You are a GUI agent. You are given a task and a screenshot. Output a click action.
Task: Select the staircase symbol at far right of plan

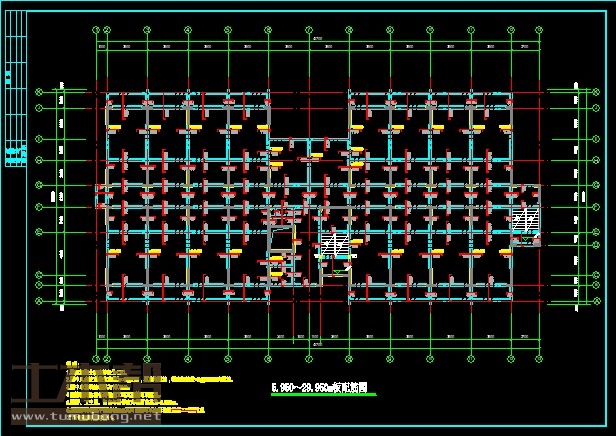pos(526,222)
